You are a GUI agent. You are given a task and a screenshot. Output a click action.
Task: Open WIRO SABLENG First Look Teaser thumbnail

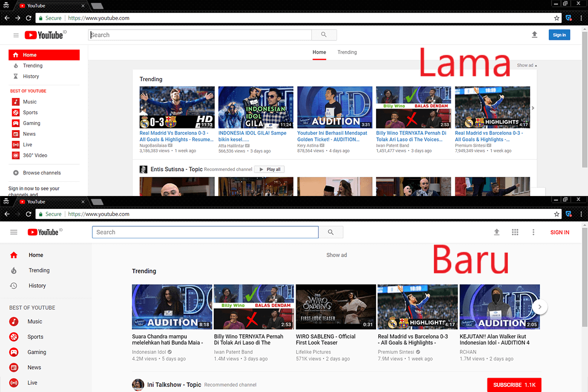click(336, 307)
